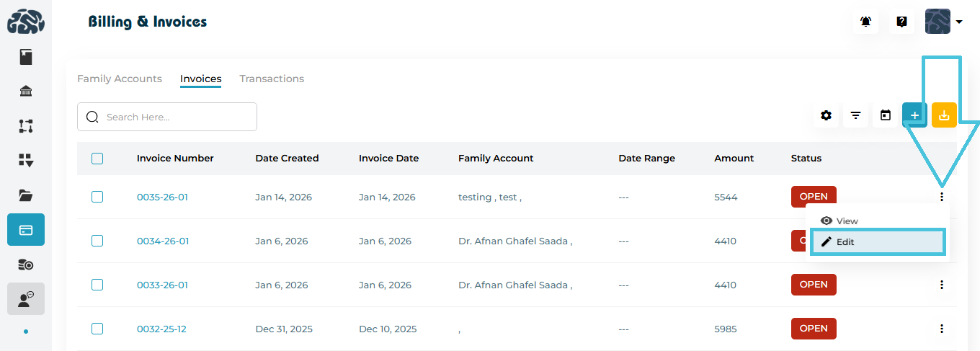Open the folder icon in sidebar

click(x=26, y=195)
